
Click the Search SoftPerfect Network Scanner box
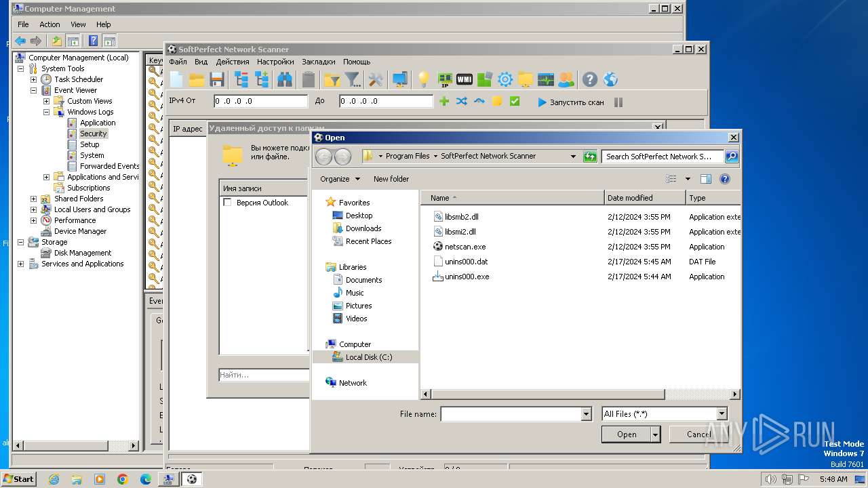pos(663,156)
